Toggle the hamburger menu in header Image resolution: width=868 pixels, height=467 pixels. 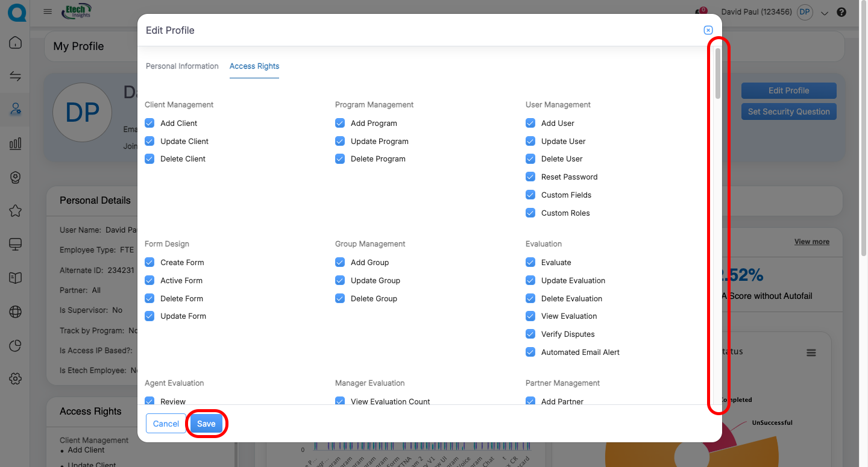point(48,11)
